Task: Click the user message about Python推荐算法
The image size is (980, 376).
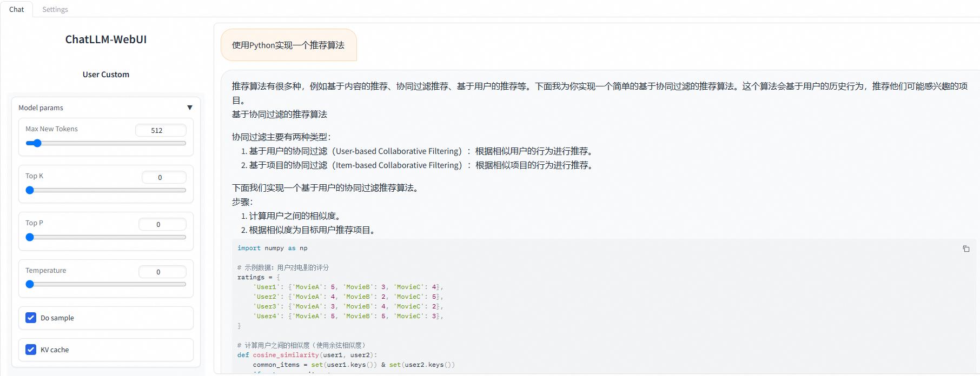Action: [x=288, y=45]
